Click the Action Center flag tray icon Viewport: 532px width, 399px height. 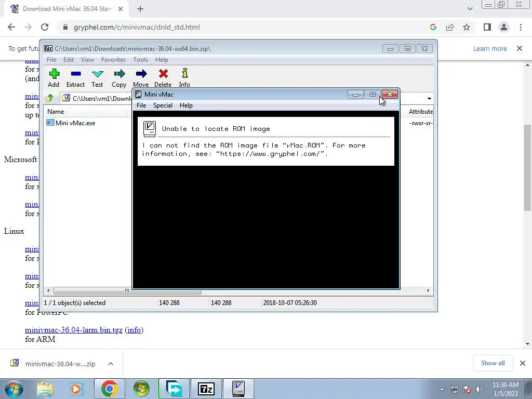coord(467,389)
